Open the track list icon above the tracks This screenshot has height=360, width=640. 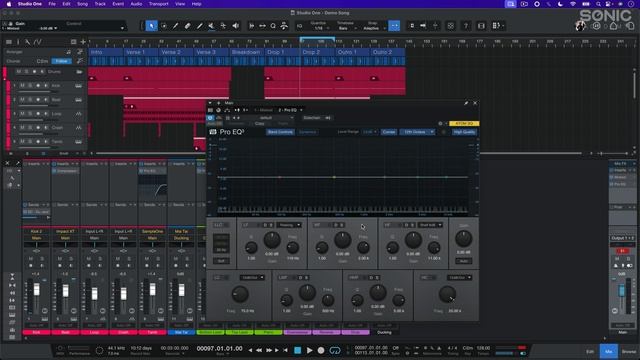(9, 42)
